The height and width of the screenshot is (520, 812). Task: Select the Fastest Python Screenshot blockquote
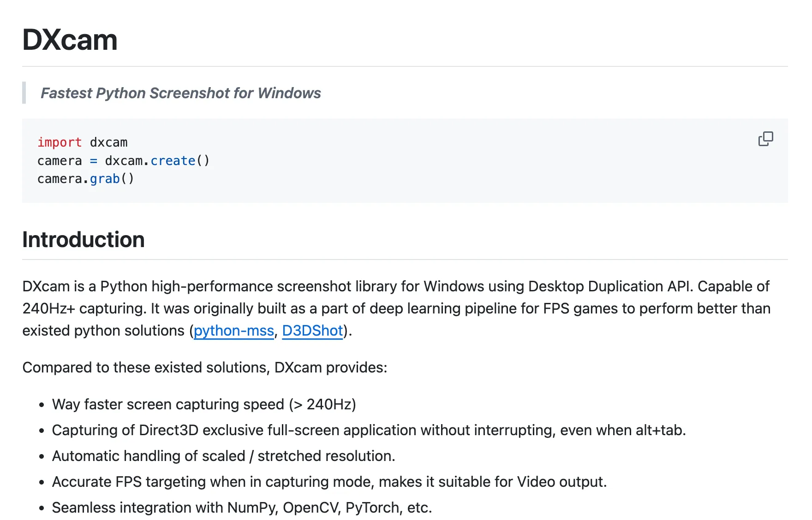[x=181, y=93]
